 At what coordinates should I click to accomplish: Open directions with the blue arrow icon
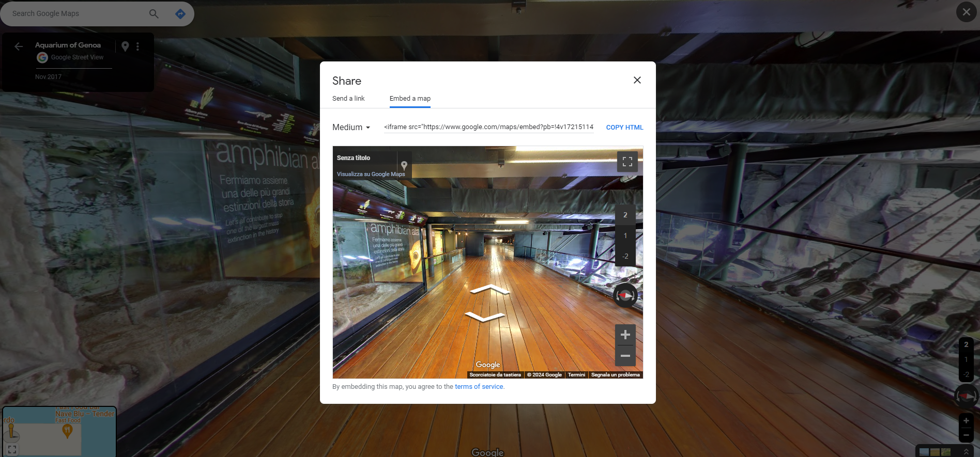pyautogui.click(x=180, y=14)
